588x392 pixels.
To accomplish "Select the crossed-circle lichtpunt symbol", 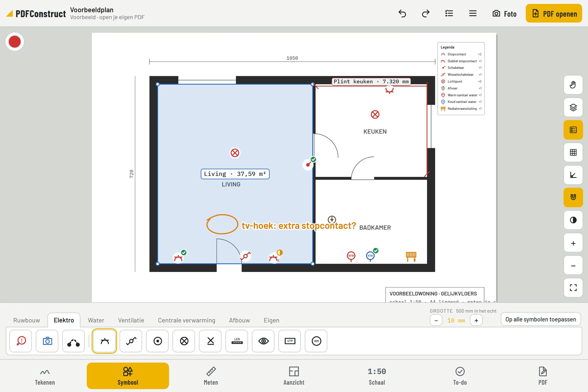I will click(184, 341).
